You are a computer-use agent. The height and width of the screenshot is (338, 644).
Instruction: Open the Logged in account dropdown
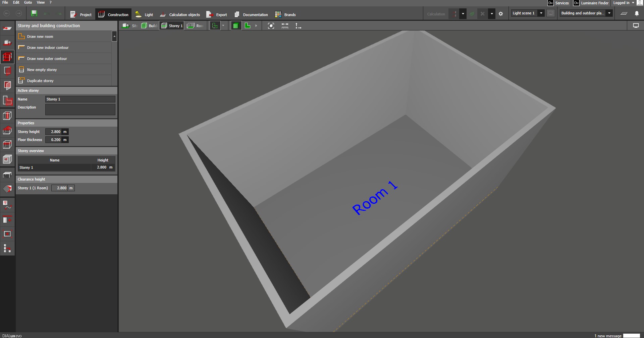coord(633,3)
